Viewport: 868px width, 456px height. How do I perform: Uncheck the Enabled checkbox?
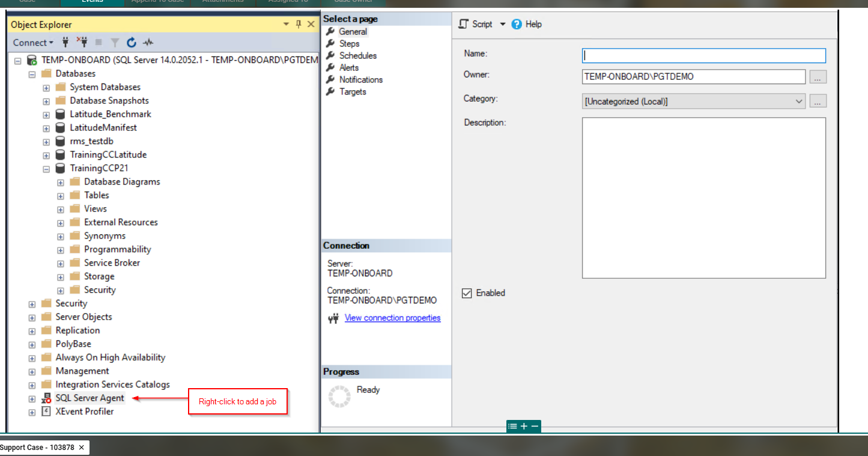[x=467, y=293]
